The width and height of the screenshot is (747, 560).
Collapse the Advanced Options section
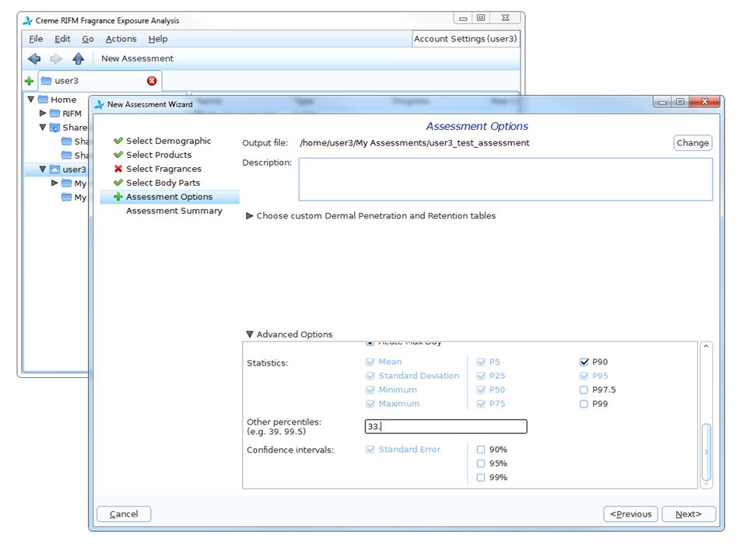(x=249, y=334)
